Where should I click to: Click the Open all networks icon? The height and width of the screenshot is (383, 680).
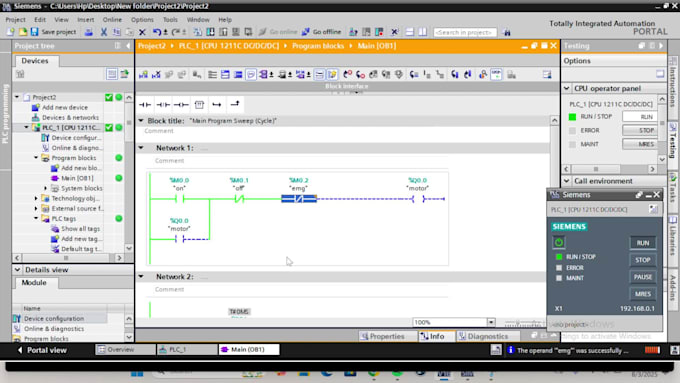225,75
